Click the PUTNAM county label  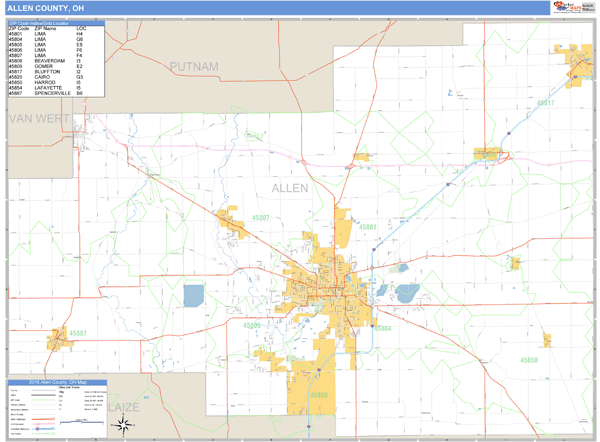coord(194,66)
